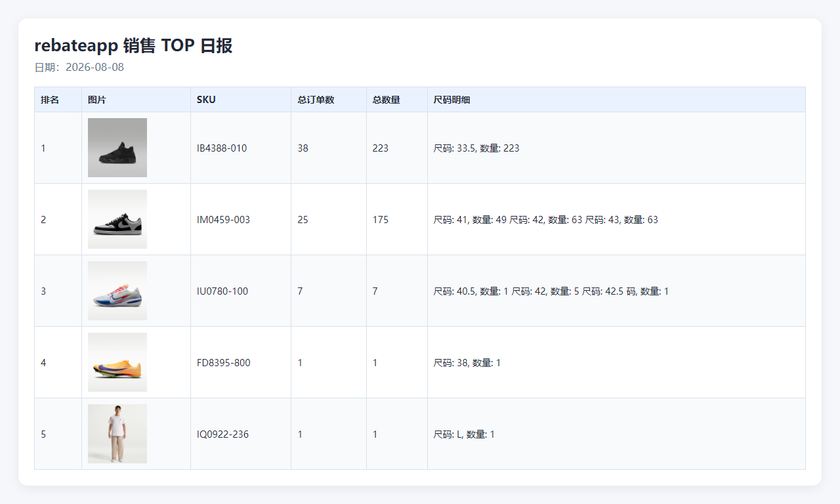Click the black sneaker thumbnail for IB4388-010
The width and height of the screenshot is (840, 504).
tap(117, 148)
